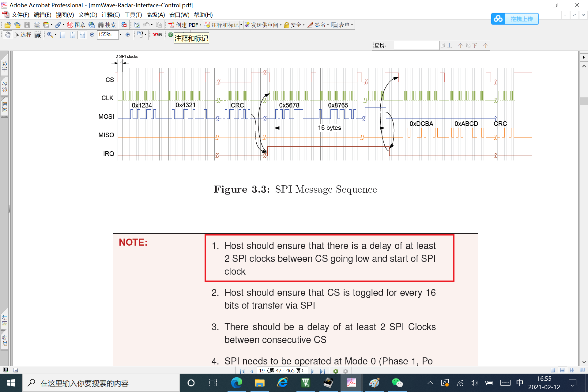Click the Print icon
Screen dimensions: 588x392
pos(37,25)
